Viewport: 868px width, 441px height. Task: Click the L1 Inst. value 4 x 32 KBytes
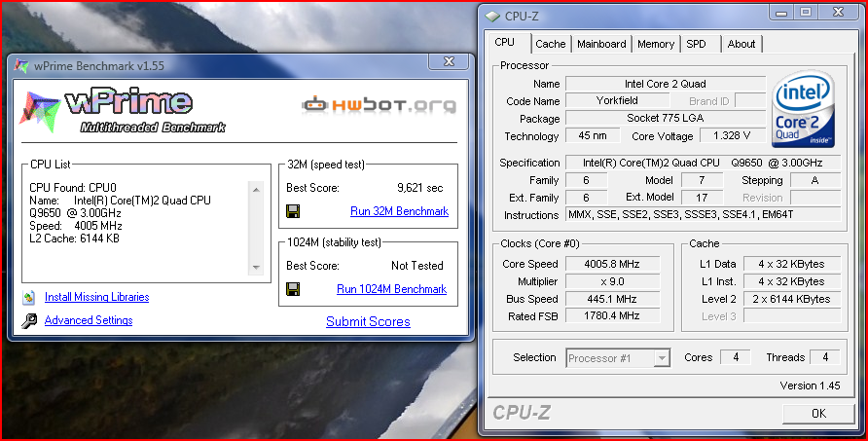click(791, 281)
